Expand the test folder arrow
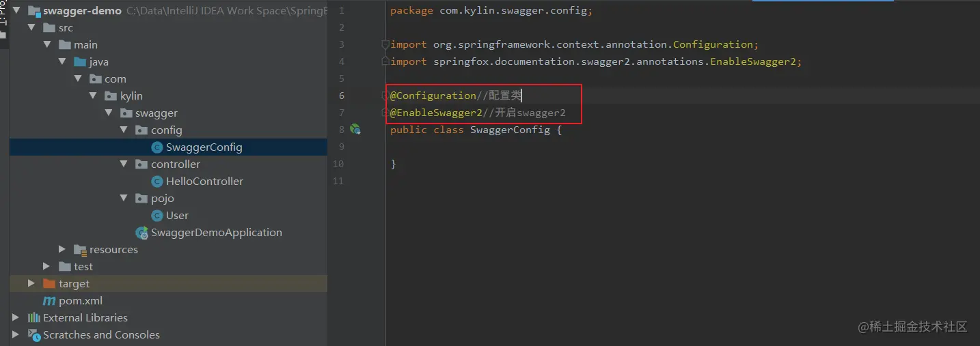The height and width of the screenshot is (346, 980). tap(47, 267)
